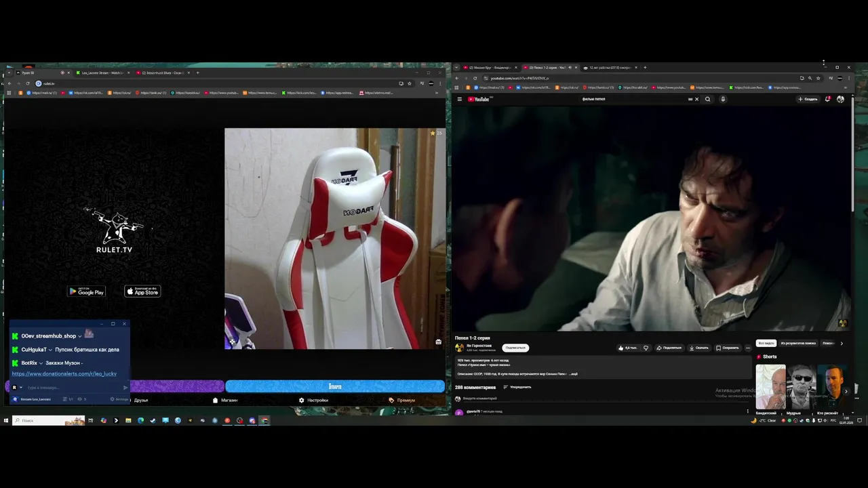Select 'Все видео' filter chip

766,343
